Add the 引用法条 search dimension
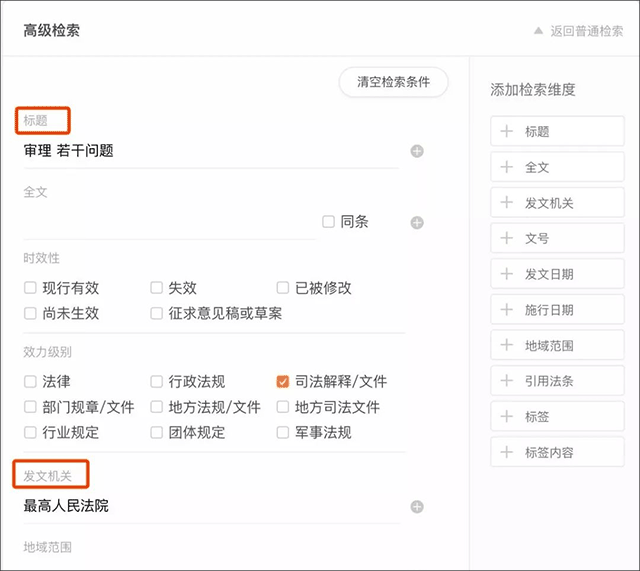Image resolution: width=640 pixels, height=571 pixels. (557, 381)
